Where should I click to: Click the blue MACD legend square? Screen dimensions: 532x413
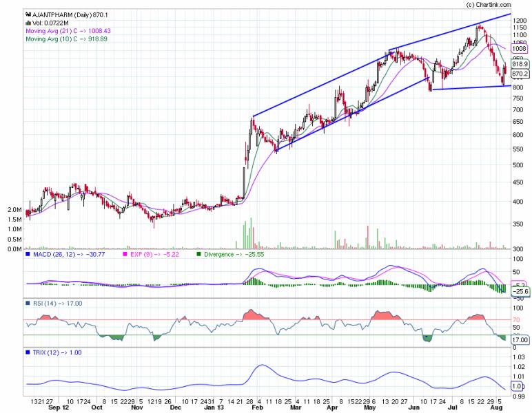pyautogui.click(x=28, y=254)
